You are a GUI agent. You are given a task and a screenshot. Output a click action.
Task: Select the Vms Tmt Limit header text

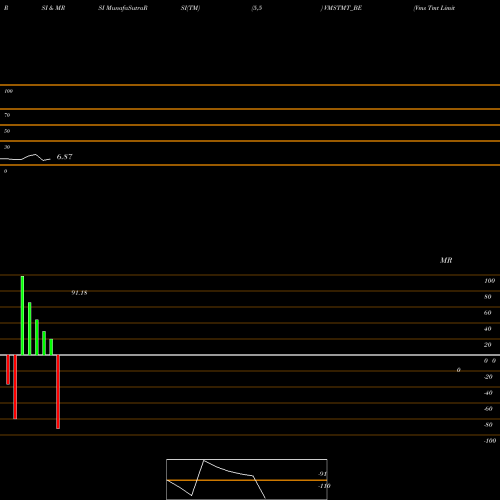(434, 8)
